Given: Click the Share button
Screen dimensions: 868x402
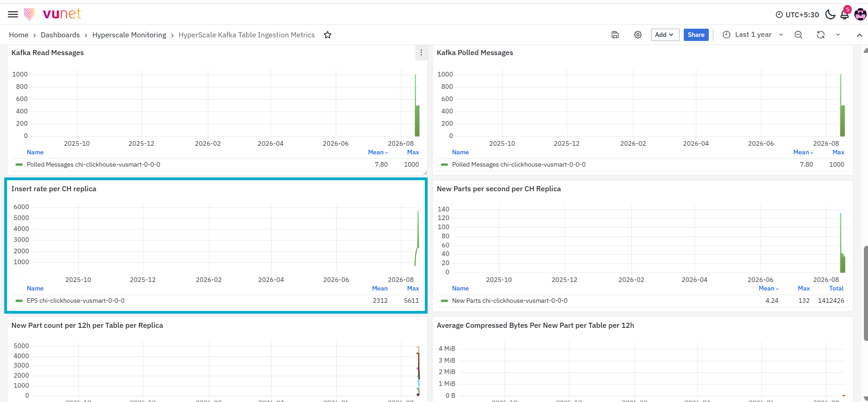Looking at the screenshot, I should click(696, 35).
